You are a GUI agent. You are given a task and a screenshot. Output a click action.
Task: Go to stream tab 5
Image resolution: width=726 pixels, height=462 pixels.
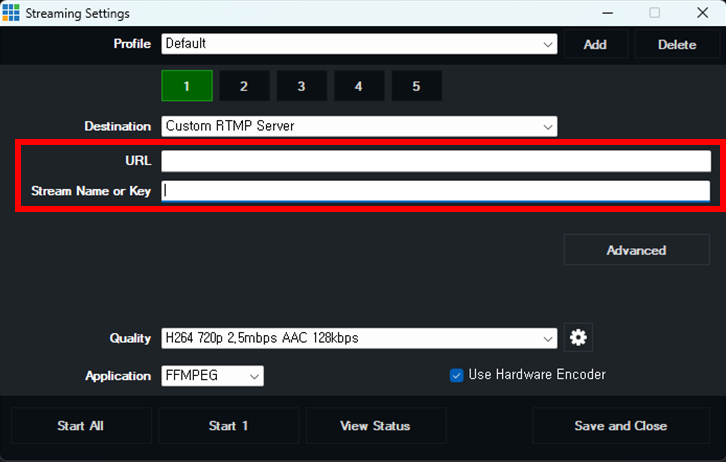[416, 86]
